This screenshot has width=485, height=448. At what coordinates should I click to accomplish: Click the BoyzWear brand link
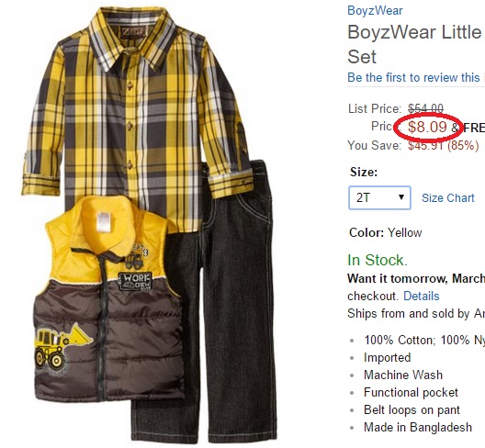pyautogui.click(x=375, y=10)
